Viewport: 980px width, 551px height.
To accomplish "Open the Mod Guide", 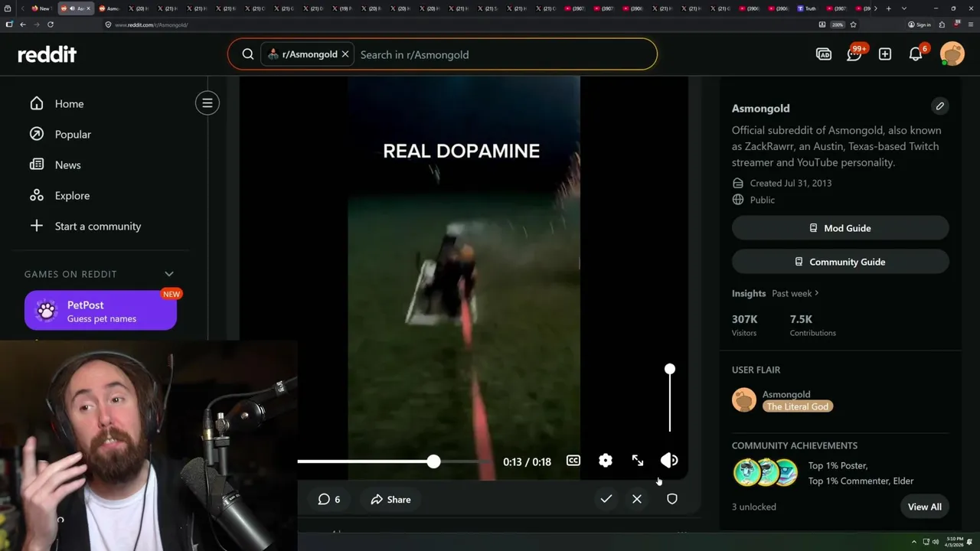I will (840, 228).
